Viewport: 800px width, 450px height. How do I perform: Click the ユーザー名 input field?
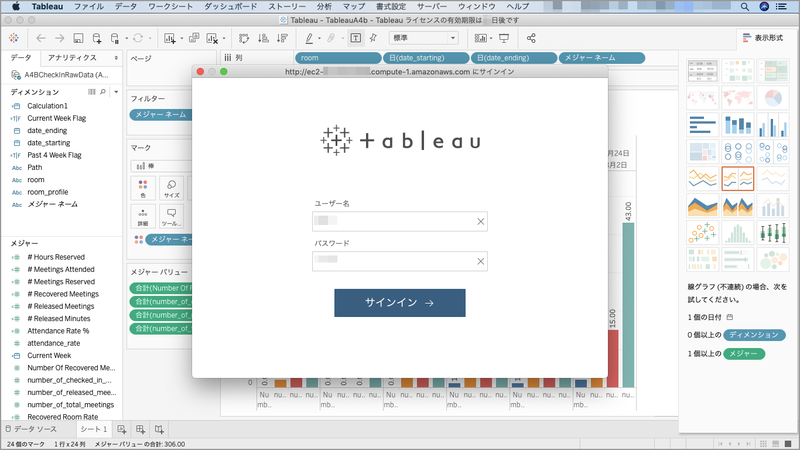pos(399,221)
